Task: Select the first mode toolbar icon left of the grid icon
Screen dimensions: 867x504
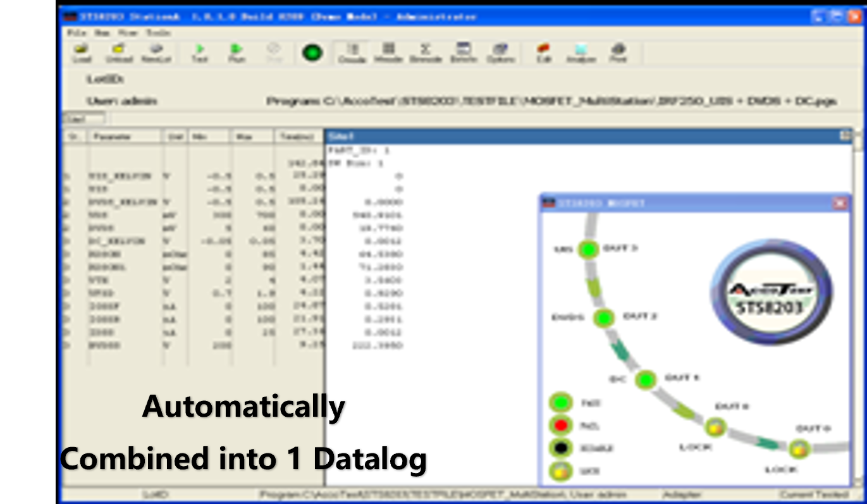Action: [x=352, y=53]
